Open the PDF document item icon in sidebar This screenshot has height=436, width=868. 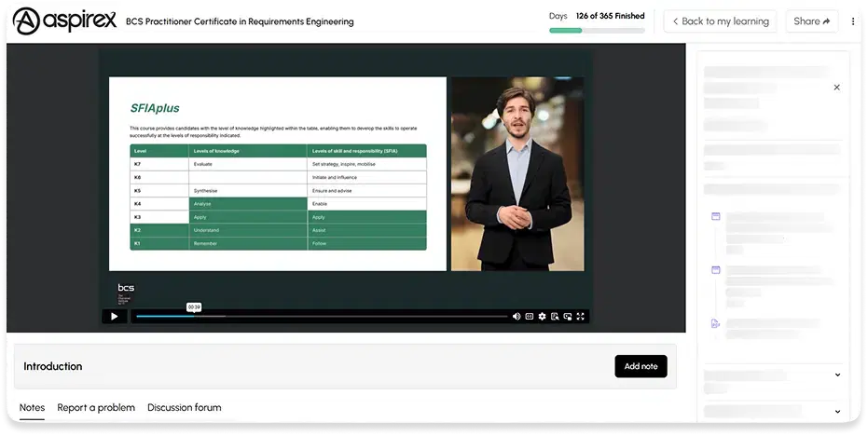point(716,323)
